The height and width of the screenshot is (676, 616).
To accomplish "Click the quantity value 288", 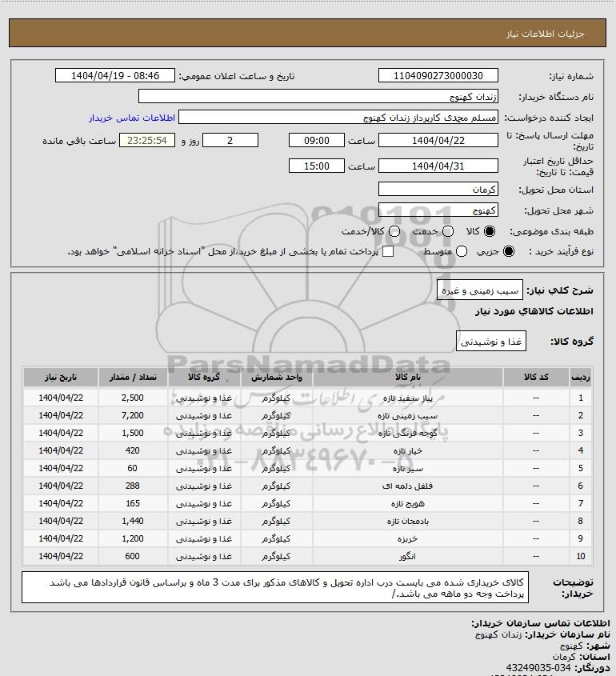I will pyautogui.click(x=133, y=486).
